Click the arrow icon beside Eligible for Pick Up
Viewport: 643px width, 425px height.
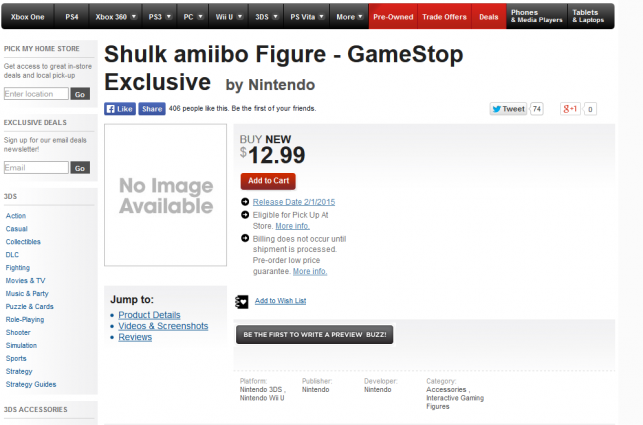(x=245, y=214)
